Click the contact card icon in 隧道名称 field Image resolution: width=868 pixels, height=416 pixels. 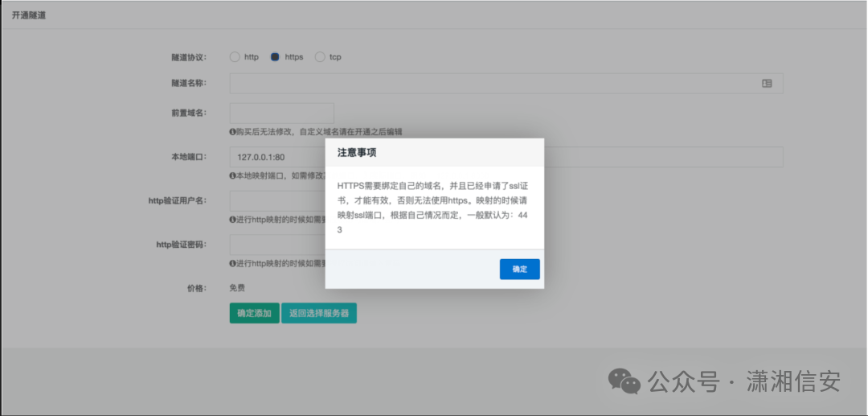(x=767, y=83)
